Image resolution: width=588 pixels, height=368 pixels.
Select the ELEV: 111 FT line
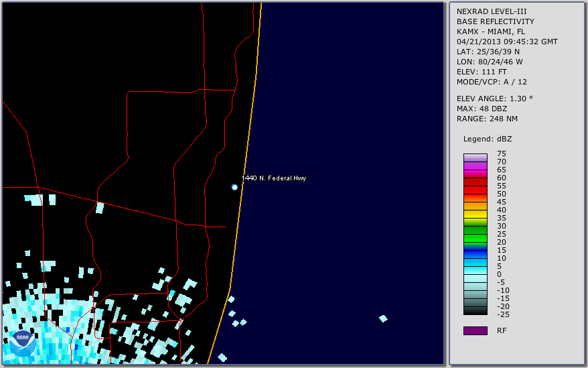coord(482,72)
